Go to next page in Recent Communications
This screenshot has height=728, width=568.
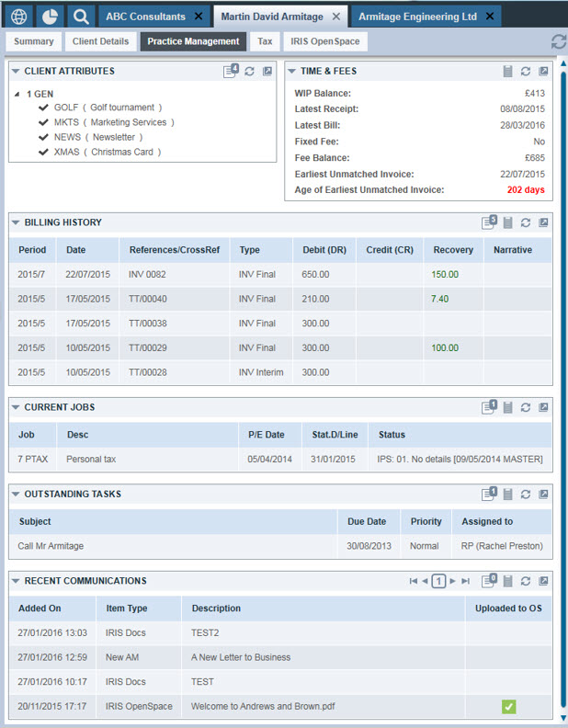point(452,581)
